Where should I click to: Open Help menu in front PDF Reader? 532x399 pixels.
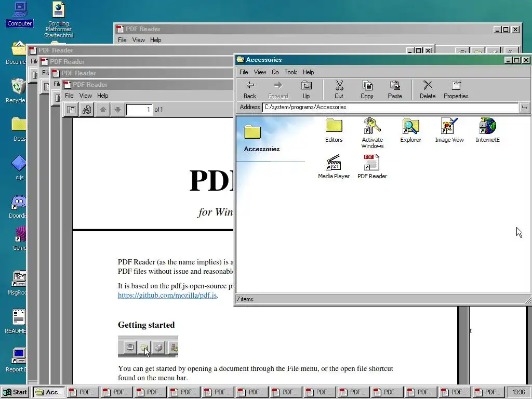pyautogui.click(x=102, y=96)
